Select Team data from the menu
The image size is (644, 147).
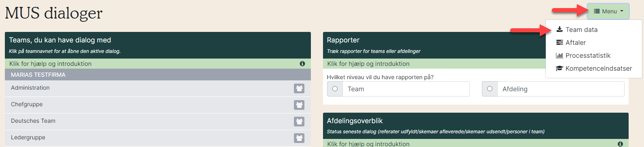581,29
